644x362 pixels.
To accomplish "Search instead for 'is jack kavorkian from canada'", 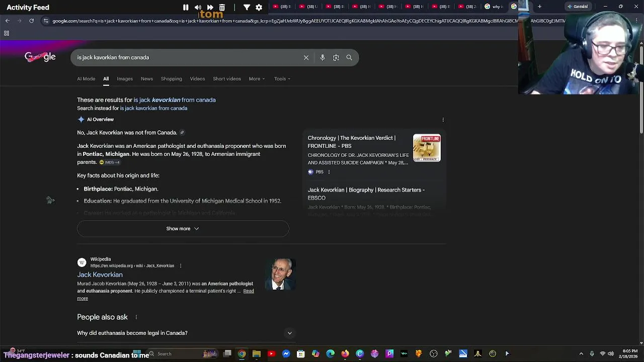I will click(x=153, y=109).
